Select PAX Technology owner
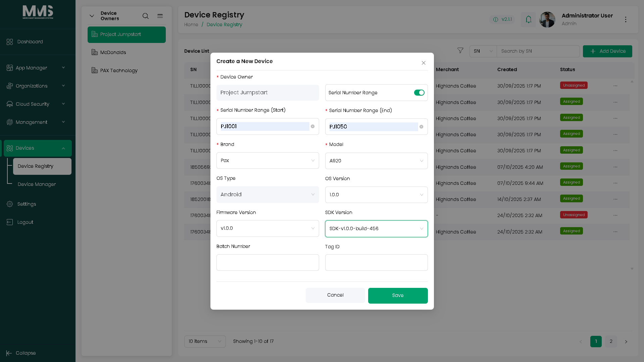Viewport: 644px width, 362px height. 127,70
